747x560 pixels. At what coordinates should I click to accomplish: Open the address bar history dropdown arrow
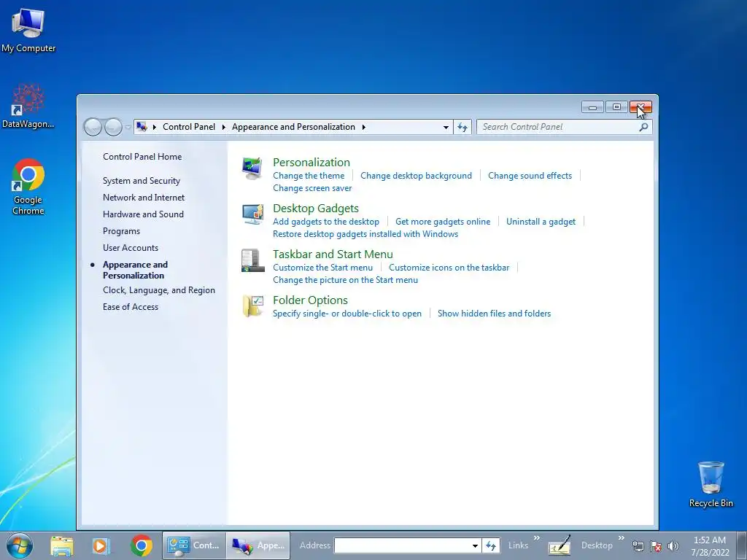click(446, 127)
